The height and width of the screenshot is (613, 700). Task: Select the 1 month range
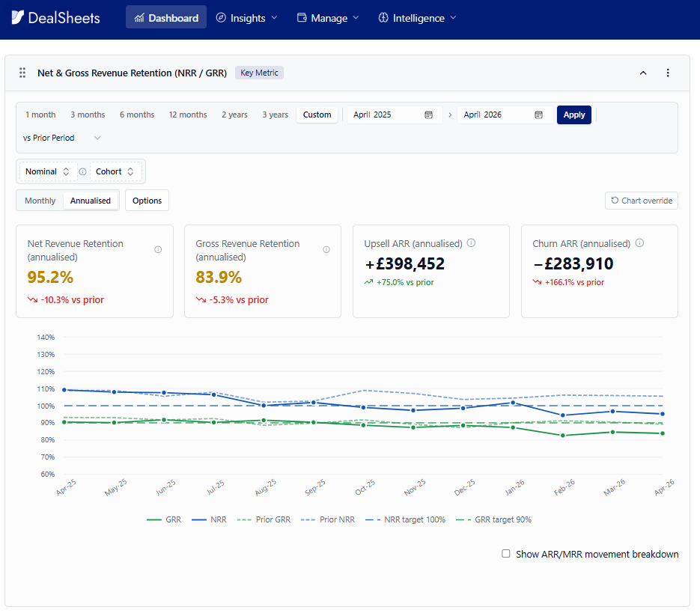(40, 115)
